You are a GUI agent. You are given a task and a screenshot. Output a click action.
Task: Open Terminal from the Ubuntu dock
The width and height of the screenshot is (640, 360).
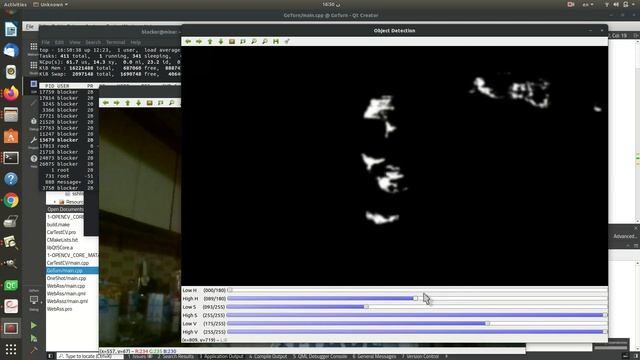coord(11,158)
